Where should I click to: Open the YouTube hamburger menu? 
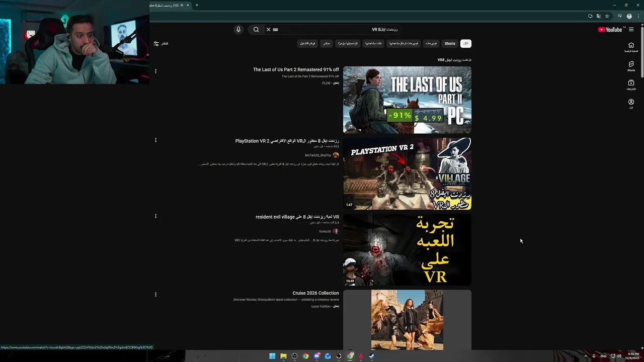631,30
